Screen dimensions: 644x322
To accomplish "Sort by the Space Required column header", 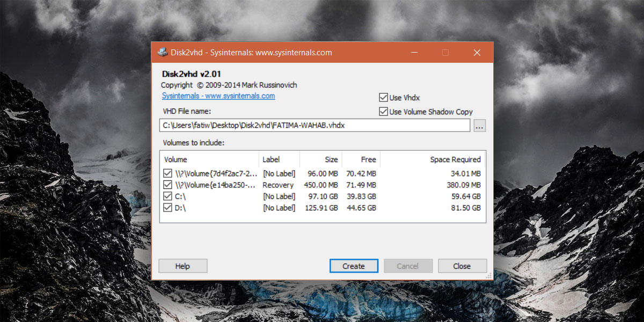I will pos(432,159).
